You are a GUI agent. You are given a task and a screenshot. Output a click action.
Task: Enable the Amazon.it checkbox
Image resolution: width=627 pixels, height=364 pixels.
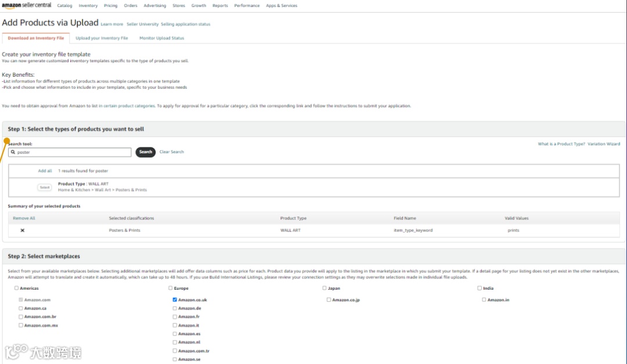[175, 326]
